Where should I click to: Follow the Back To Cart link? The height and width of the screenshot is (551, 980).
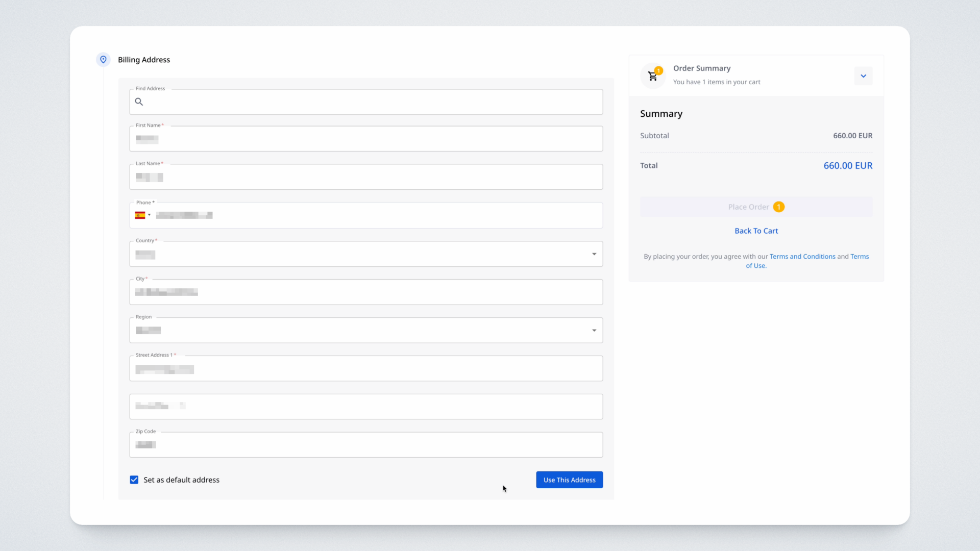pos(756,231)
